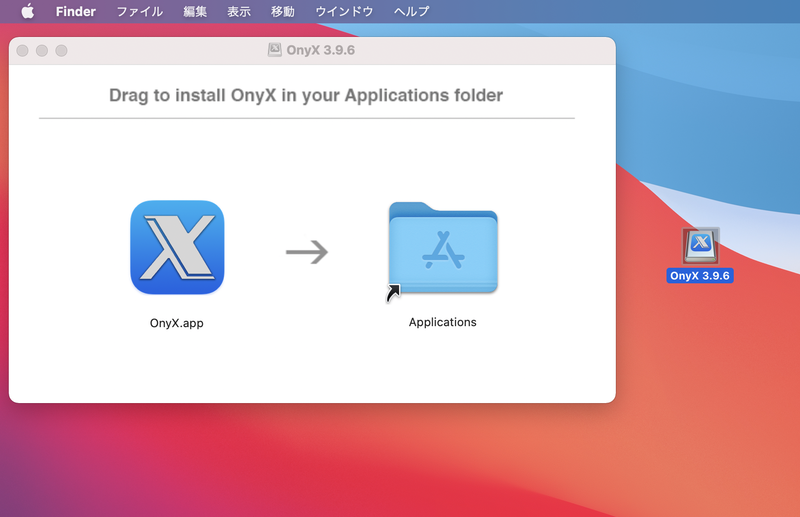Open the Applications folder shortcut
800x517 pixels.
443,249
